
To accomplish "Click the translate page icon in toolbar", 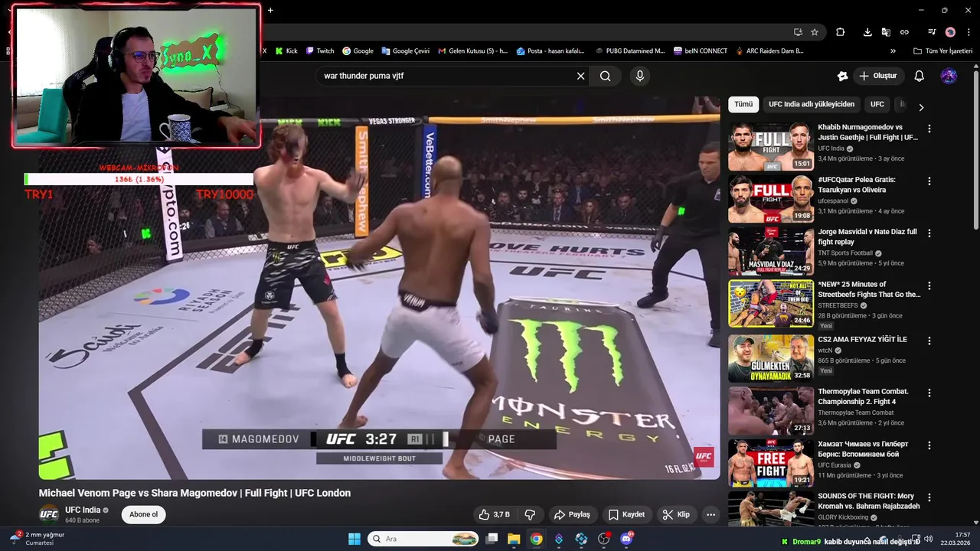I will click(x=886, y=32).
